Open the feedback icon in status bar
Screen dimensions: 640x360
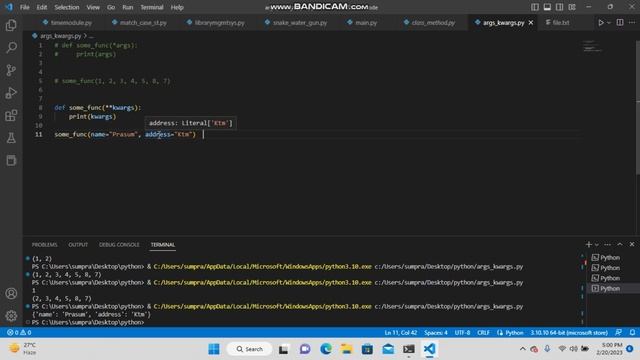[618, 332]
